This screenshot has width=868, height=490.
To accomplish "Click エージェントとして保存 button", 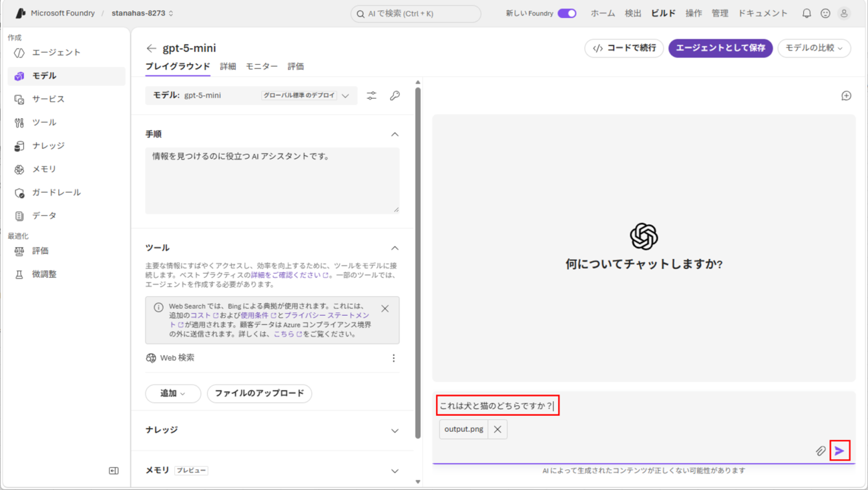I will pyautogui.click(x=720, y=48).
